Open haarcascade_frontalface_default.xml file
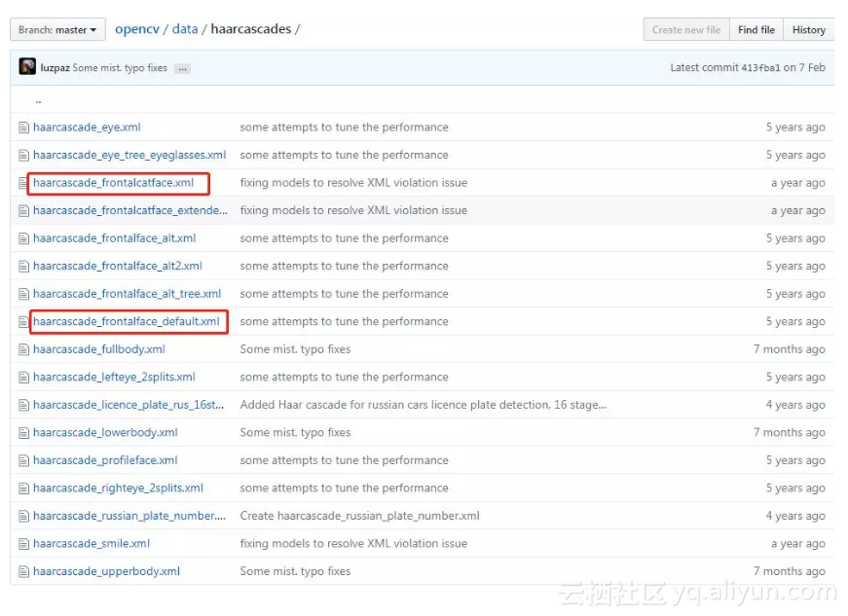This screenshot has height=616, width=848. pyautogui.click(x=126, y=321)
